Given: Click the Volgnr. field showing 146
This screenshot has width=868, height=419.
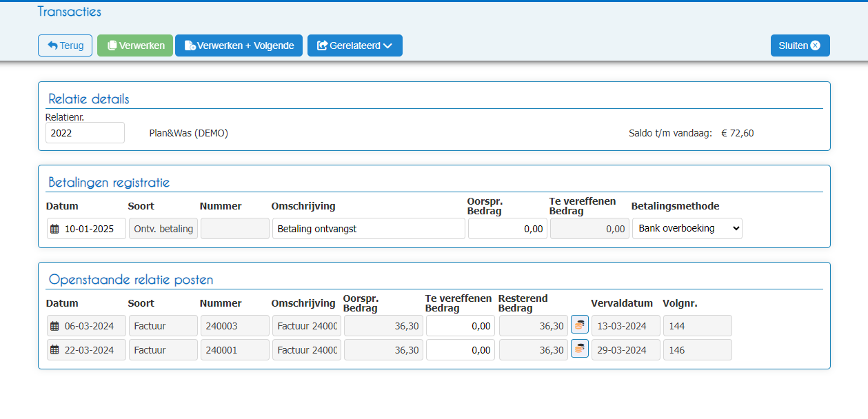Looking at the screenshot, I should 698,350.
